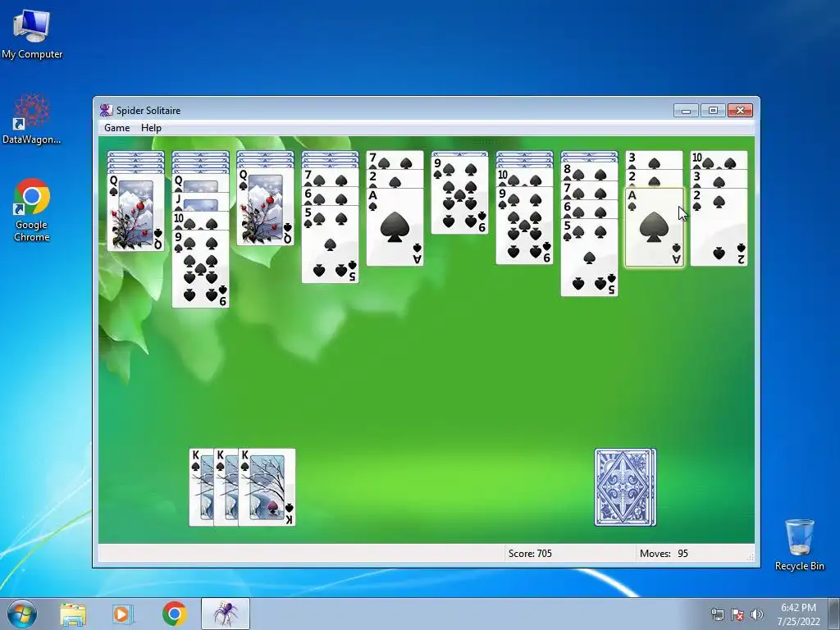
Task: Open the Help menu
Action: [x=151, y=128]
